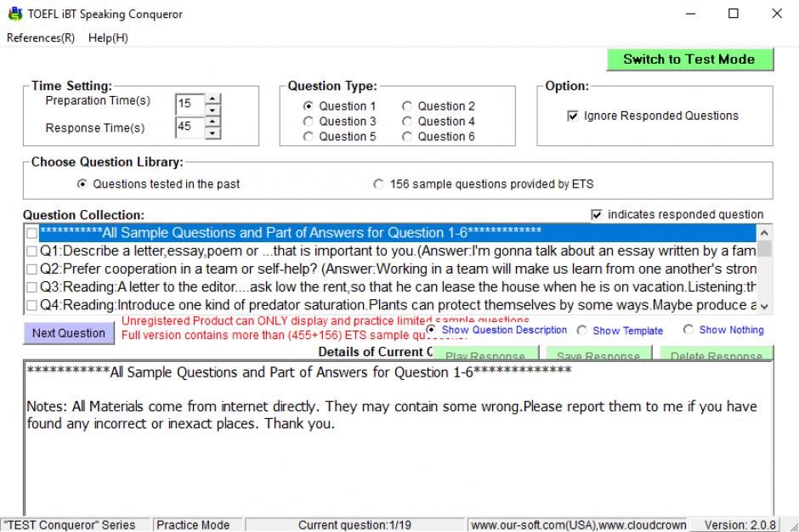This screenshot has height=532, width=799.
Task: Click Practice Mode status bar entry
Action: click(198, 525)
